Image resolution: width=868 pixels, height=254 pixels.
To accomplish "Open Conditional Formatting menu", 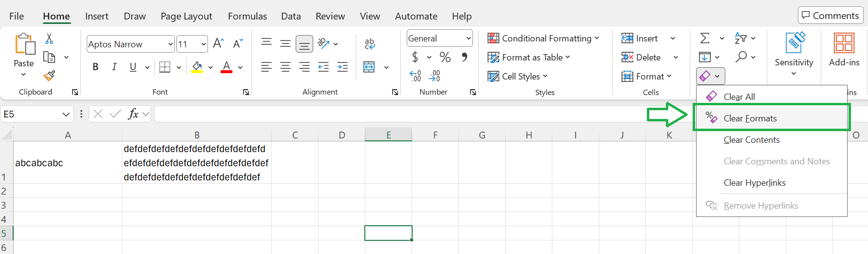I will click(543, 38).
